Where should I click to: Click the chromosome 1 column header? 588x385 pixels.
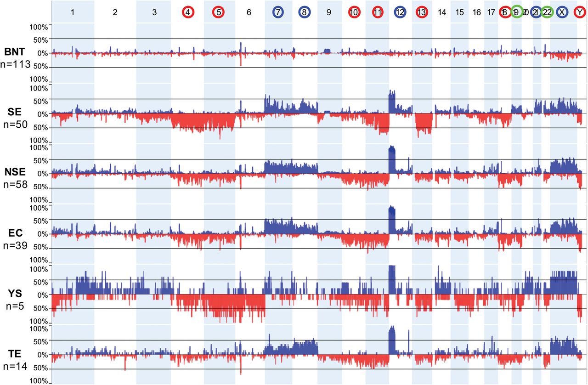pos(73,13)
